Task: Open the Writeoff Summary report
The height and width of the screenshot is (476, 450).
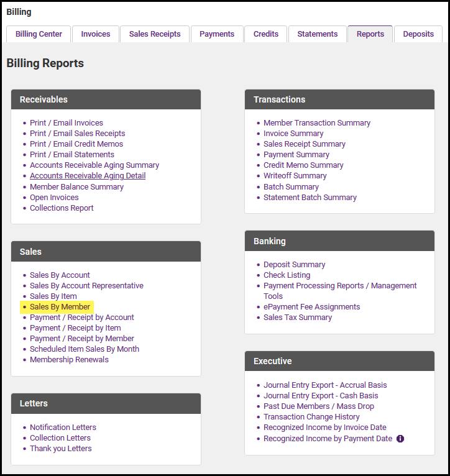Action: pos(295,176)
